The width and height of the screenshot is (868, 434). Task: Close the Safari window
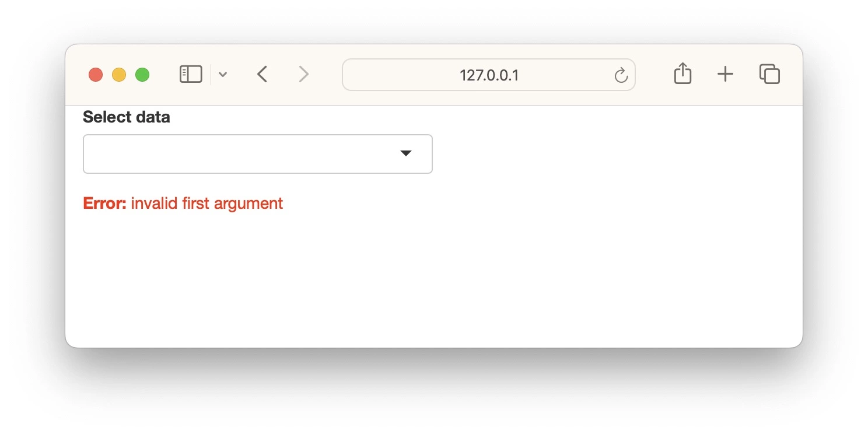pyautogui.click(x=96, y=75)
